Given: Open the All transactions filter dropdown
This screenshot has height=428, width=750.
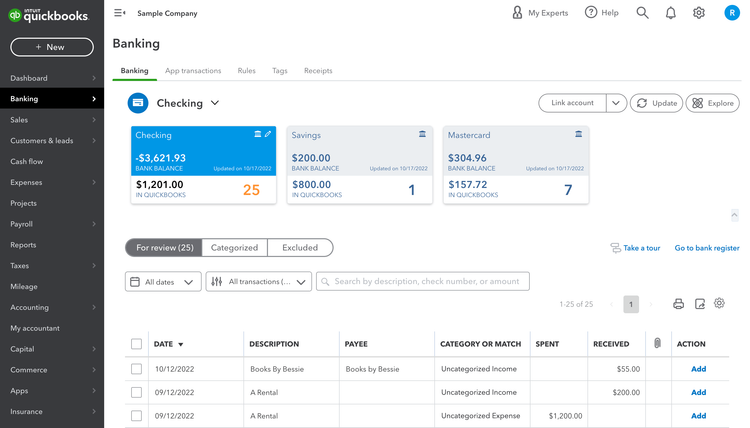Looking at the screenshot, I should pos(259,282).
